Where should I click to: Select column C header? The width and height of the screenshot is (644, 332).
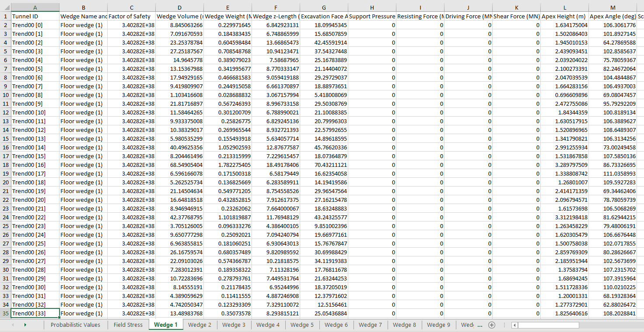[131, 7]
